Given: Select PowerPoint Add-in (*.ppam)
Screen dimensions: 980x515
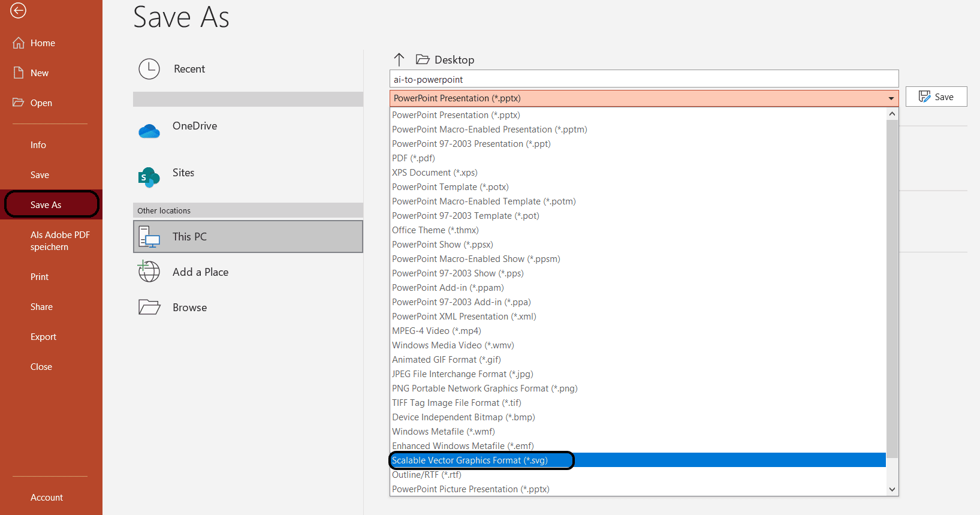Looking at the screenshot, I should (638, 288).
